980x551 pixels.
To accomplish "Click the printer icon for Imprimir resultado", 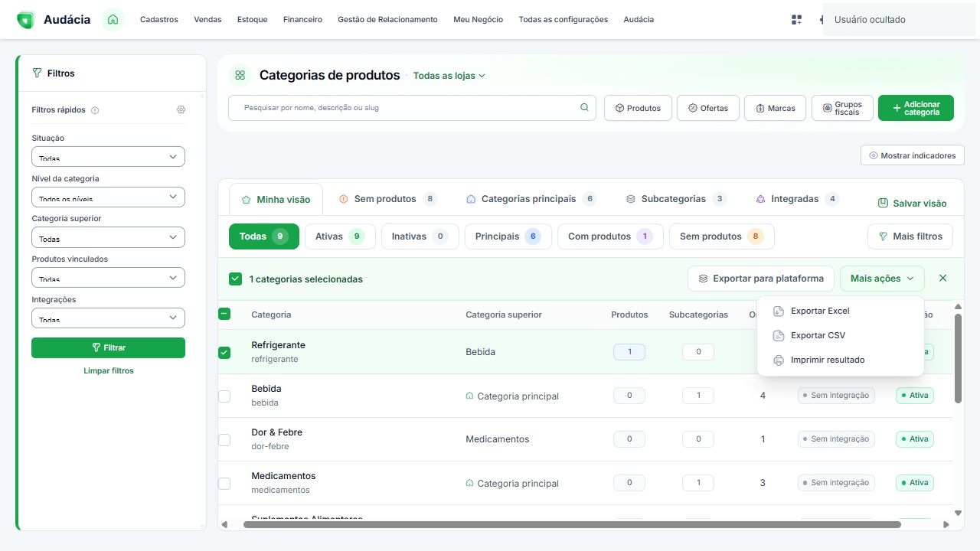I will click(779, 360).
